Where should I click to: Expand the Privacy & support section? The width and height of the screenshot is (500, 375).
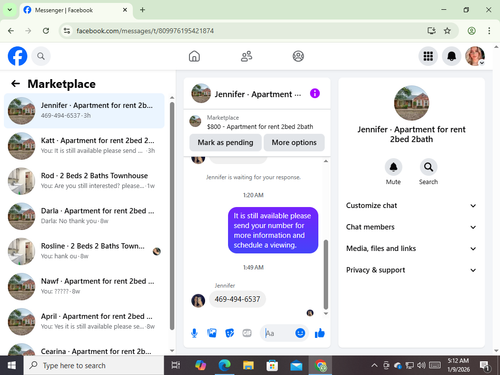411,270
